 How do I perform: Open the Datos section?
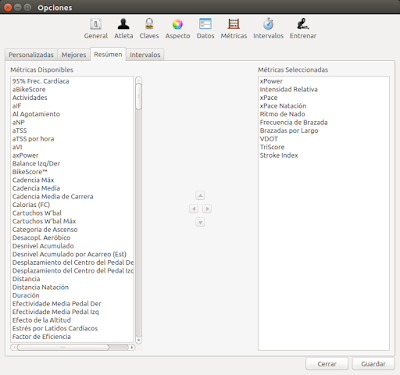205,29
